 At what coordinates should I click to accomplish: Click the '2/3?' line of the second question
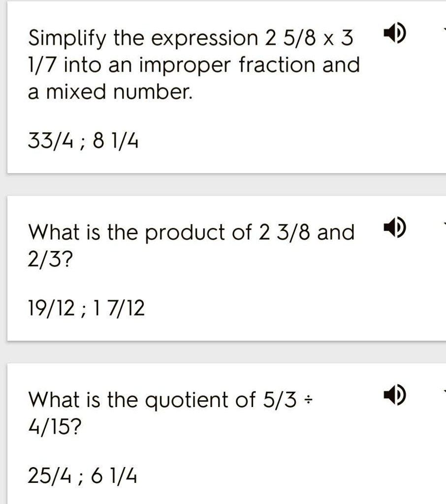click(x=50, y=259)
